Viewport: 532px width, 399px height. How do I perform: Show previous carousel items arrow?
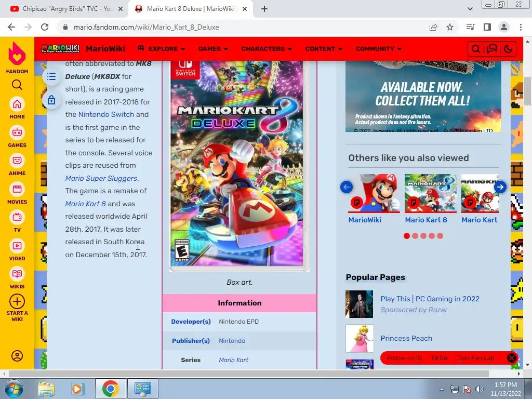(347, 187)
